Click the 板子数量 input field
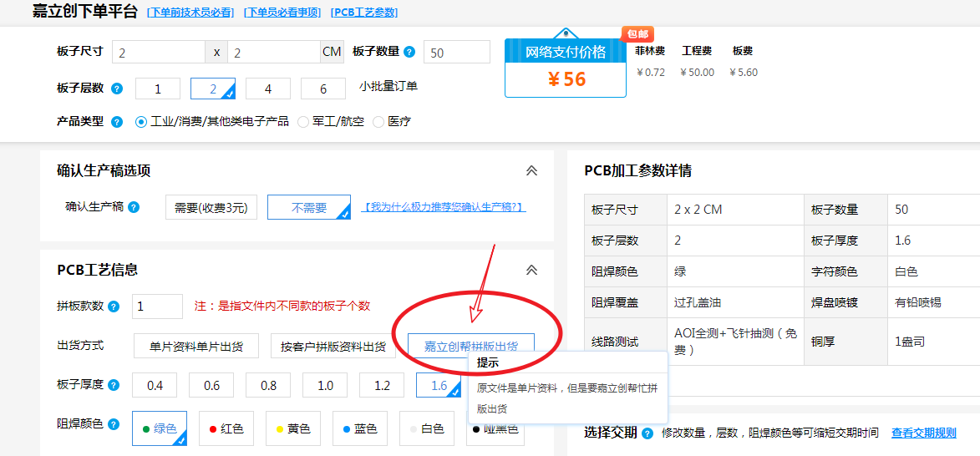 pyautogui.click(x=456, y=52)
